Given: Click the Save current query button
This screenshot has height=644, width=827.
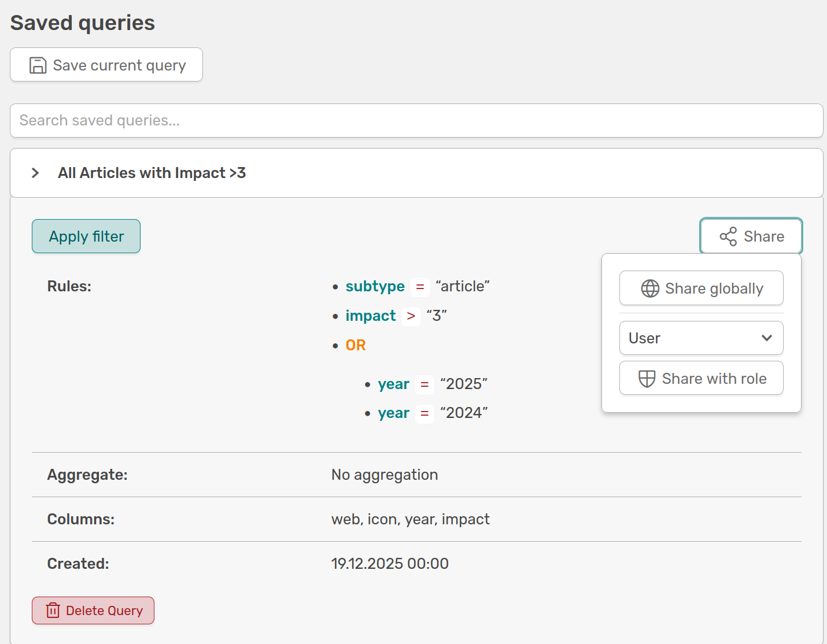Looking at the screenshot, I should [x=106, y=65].
